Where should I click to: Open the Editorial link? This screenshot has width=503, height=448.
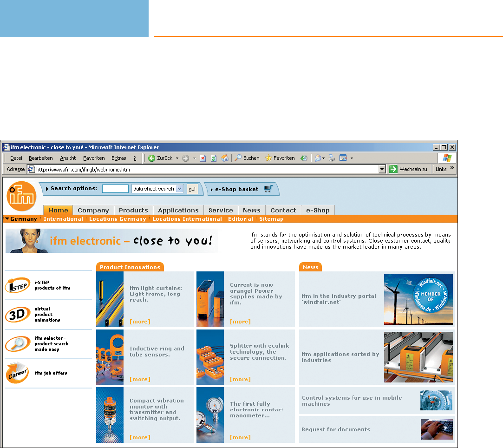pyautogui.click(x=241, y=219)
